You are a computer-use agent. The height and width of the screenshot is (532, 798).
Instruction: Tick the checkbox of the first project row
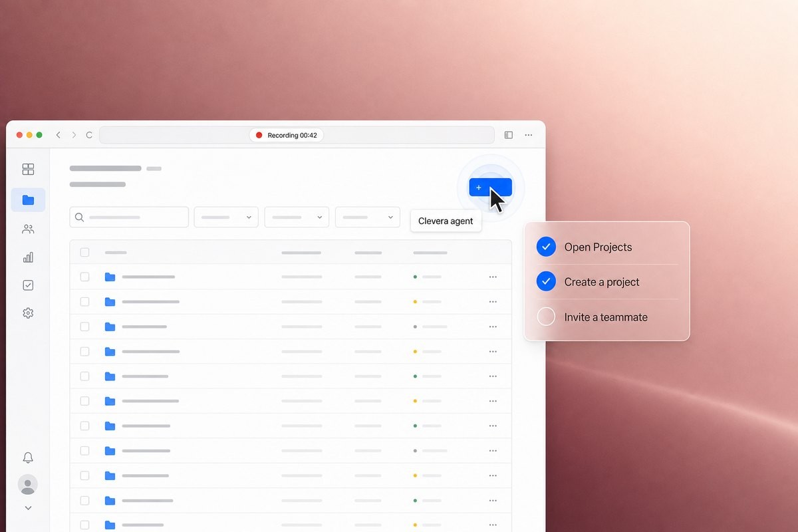click(84, 277)
